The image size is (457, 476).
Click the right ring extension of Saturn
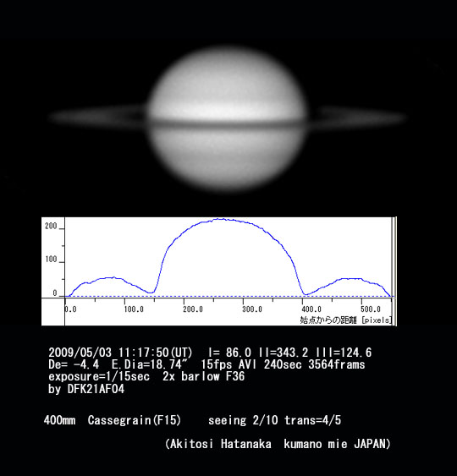tap(356, 118)
